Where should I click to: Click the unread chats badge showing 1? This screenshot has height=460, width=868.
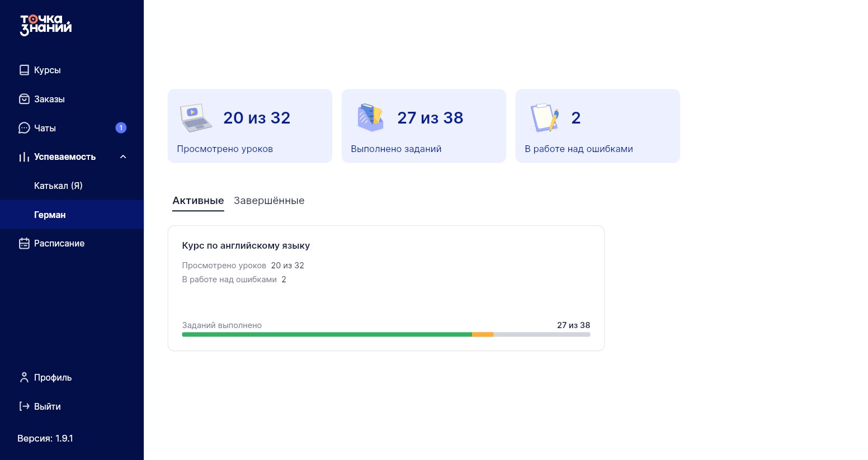point(121,128)
